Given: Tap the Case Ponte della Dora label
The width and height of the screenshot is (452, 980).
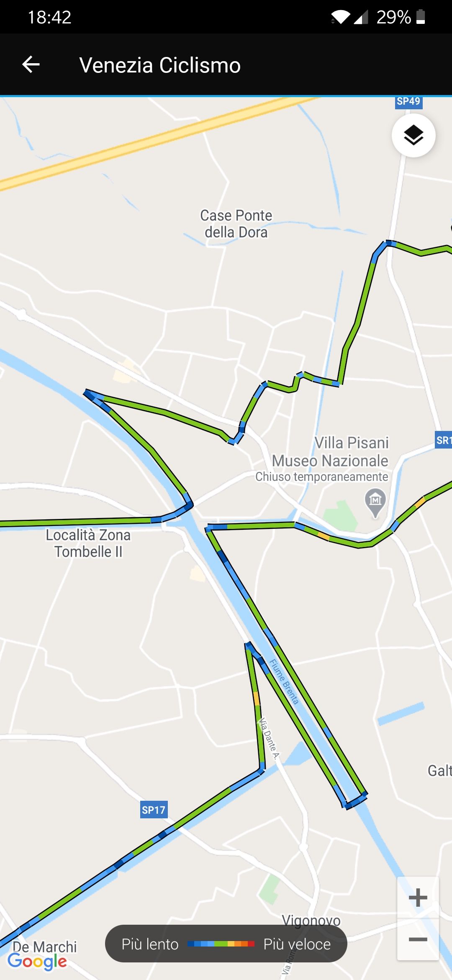Looking at the screenshot, I should 236,224.
